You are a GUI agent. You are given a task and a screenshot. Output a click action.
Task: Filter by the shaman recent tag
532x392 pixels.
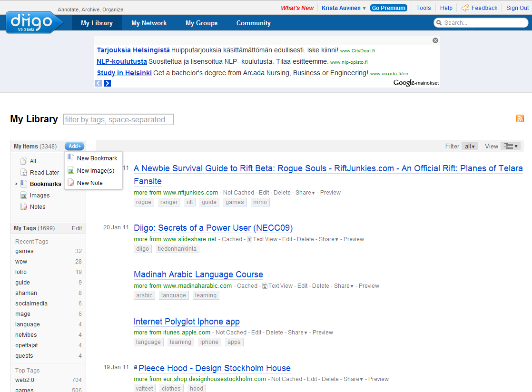point(26,293)
